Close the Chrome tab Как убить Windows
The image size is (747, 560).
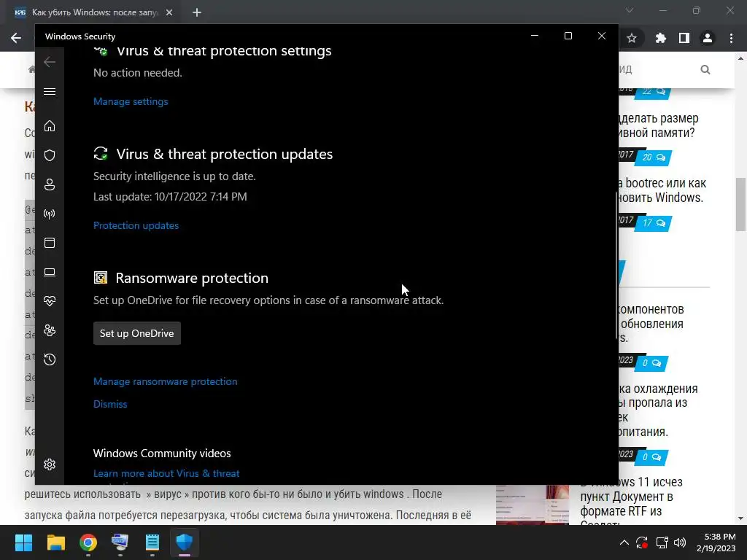(x=169, y=12)
